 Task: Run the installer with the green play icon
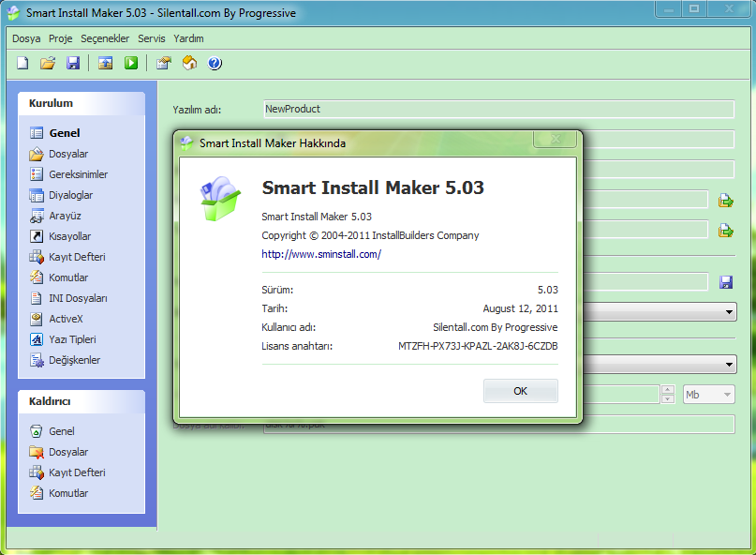pos(130,63)
